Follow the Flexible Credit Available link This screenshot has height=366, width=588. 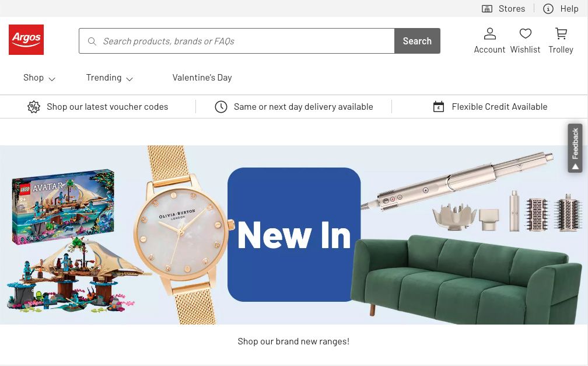click(499, 107)
